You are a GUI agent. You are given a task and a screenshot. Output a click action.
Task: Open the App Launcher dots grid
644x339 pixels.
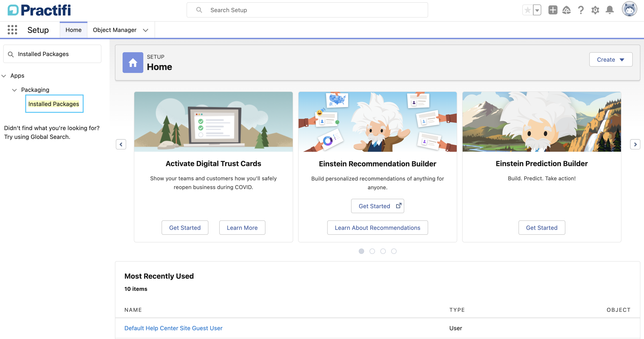[x=12, y=30]
